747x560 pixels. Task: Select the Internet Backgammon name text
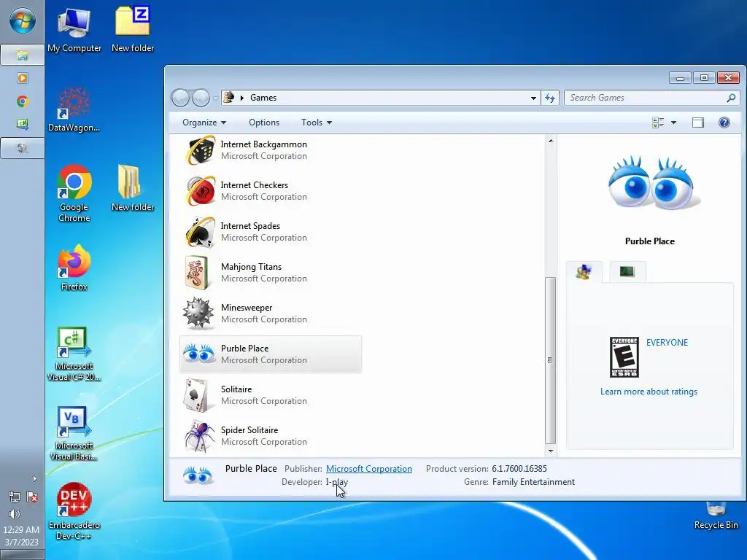pos(263,144)
